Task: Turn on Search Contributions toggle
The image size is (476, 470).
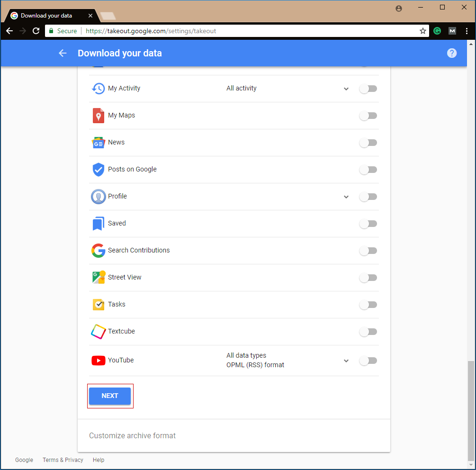Action: [368, 251]
